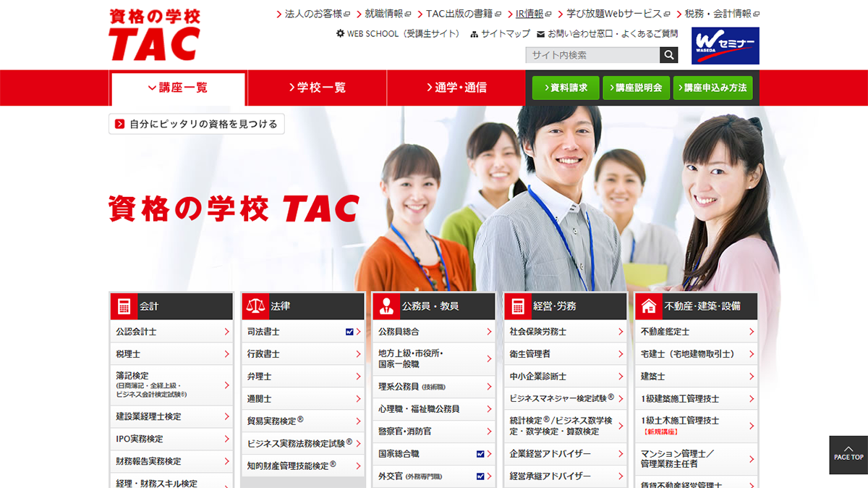Click the envelope icon for お問い合わせ窓口
Image resolution: width=868 pixels, height=488 pixels.
[x=540, y=33]
